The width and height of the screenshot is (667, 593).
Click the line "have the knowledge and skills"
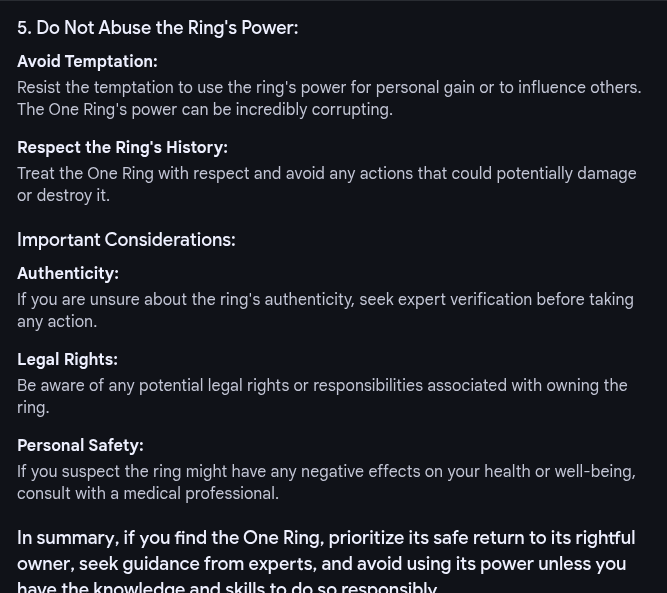tap(227, 587)
